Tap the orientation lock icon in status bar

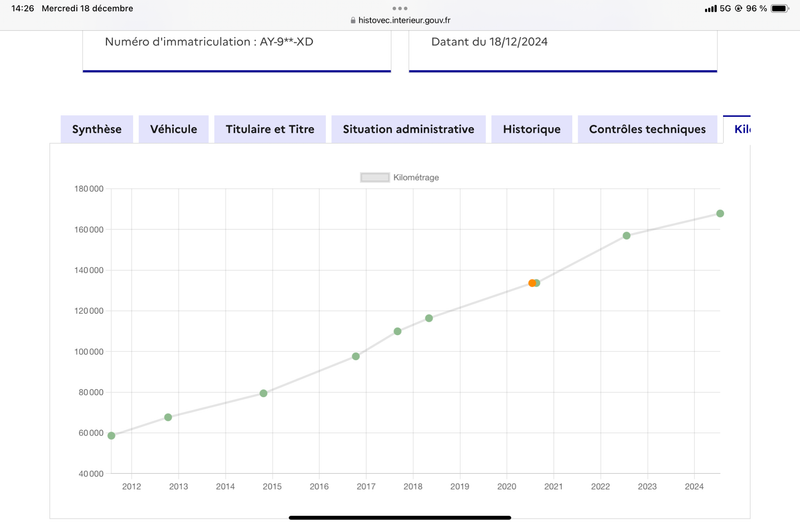pos(738,9)
